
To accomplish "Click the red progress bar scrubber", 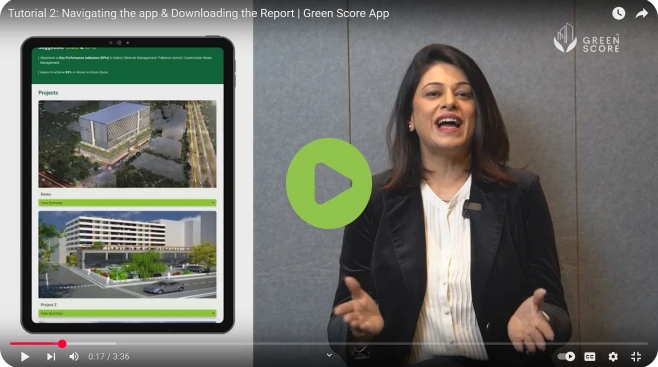I will (x=62, y=344).
